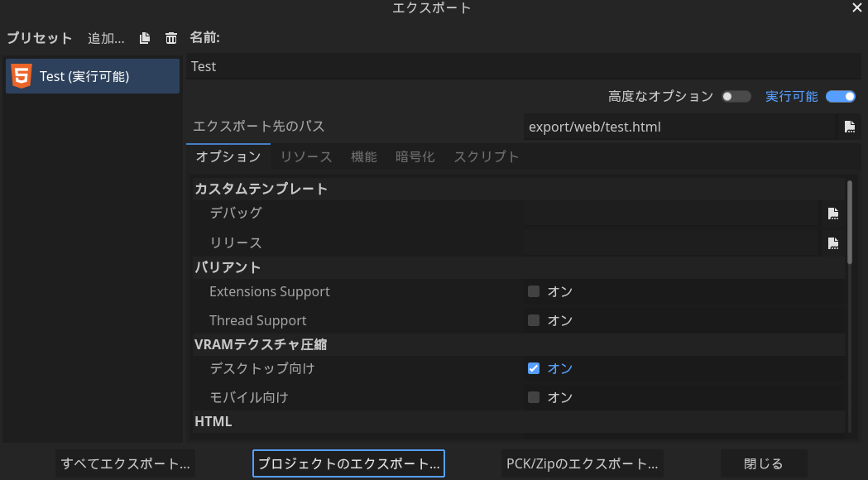Browse for the リリース custom template file
868x480 pixels.
832,243
